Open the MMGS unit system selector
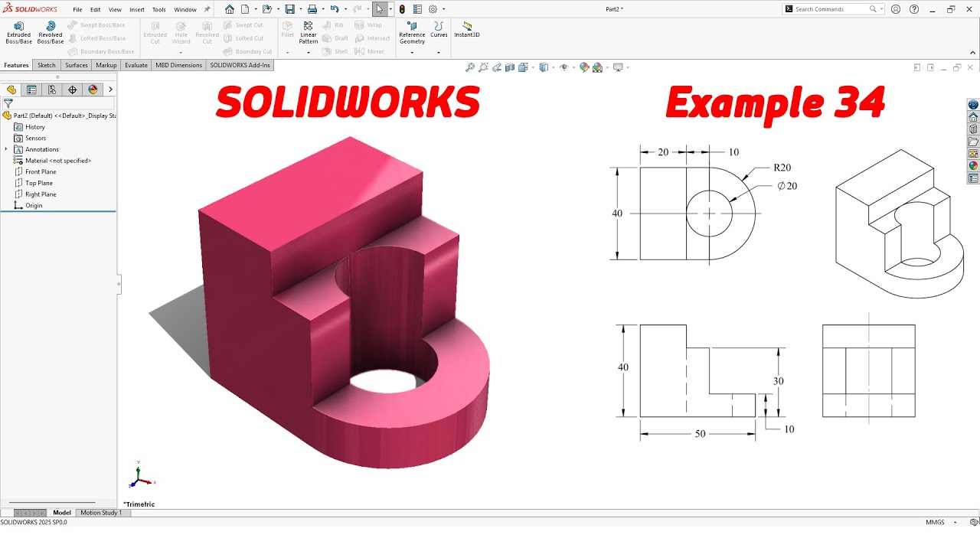 (935, 522)
